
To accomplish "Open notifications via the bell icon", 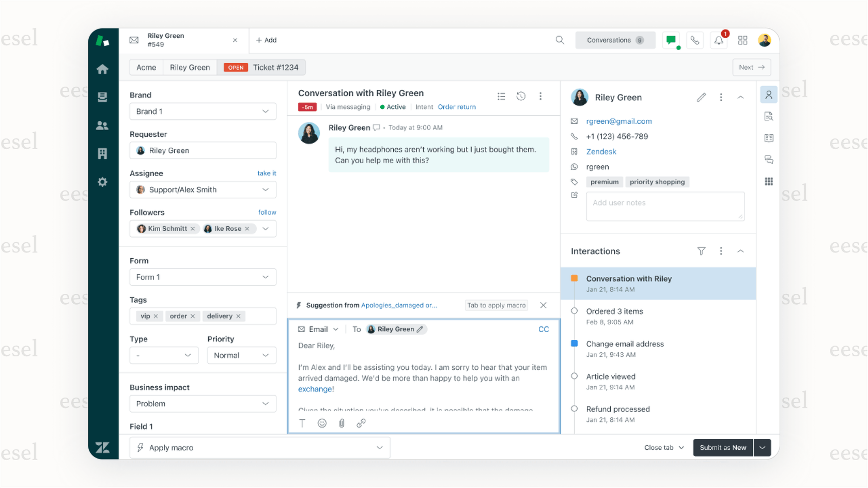I will pyautogui.click(x=719, y=40).
